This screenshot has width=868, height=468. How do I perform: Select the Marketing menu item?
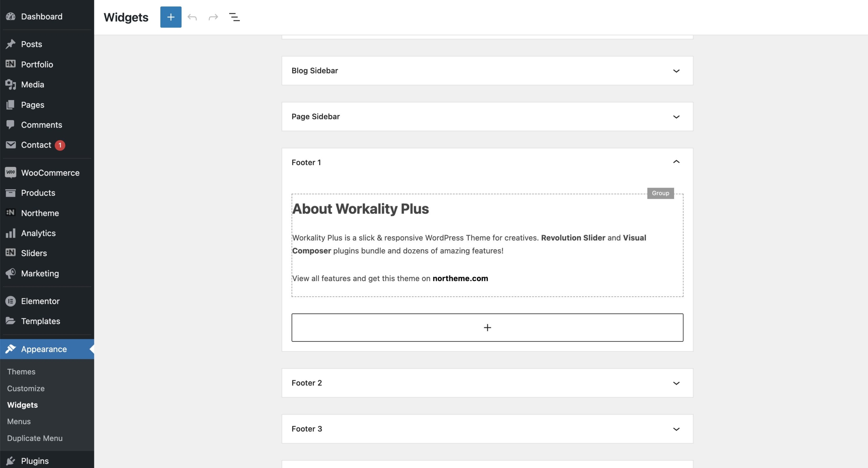click(x=40, y=273)
